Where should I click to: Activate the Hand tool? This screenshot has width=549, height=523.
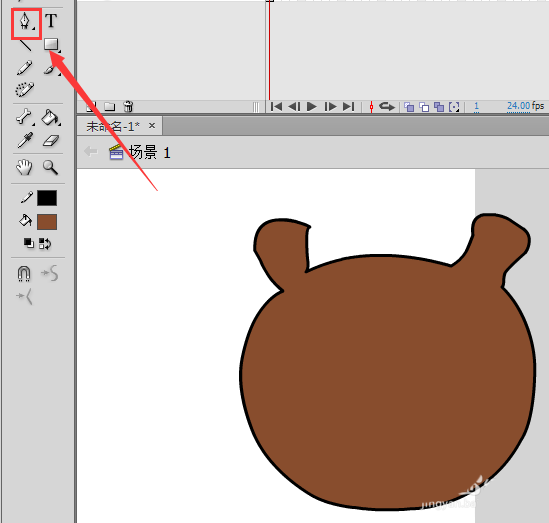[x=25, y=167]
